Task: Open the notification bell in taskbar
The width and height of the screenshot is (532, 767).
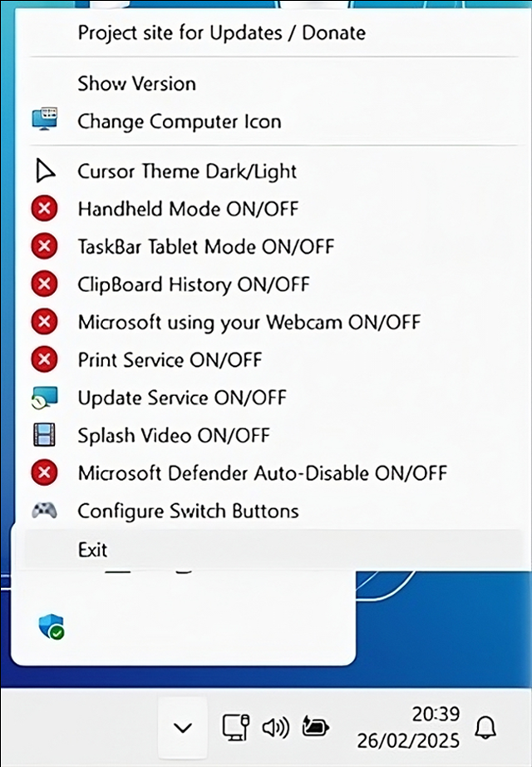Action: tap(485, 728)
